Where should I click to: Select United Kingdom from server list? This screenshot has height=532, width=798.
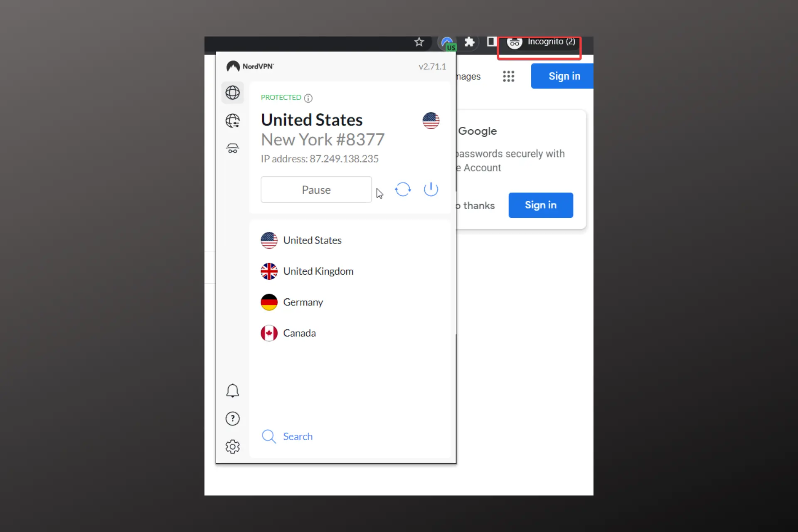(x=318, y=271)
